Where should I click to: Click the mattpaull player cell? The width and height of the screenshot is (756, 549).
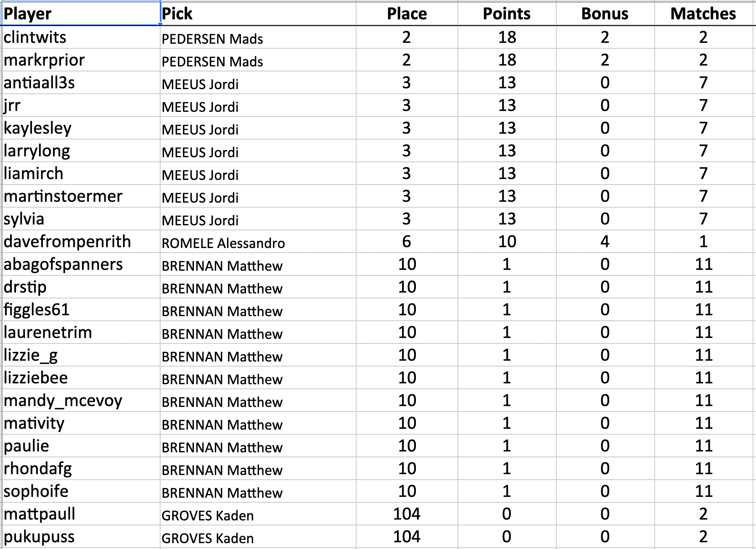pyautogui.click(x=81, y=514)
